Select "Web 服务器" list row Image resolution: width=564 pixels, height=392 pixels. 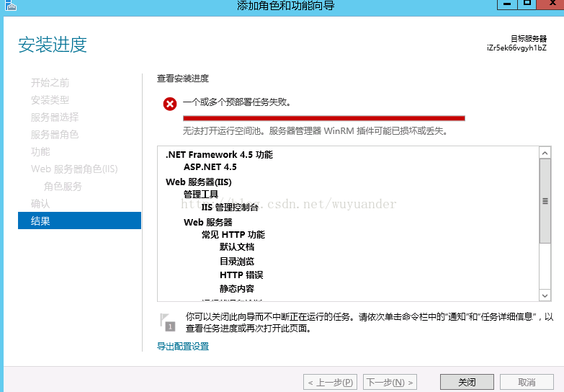(208, 223)
